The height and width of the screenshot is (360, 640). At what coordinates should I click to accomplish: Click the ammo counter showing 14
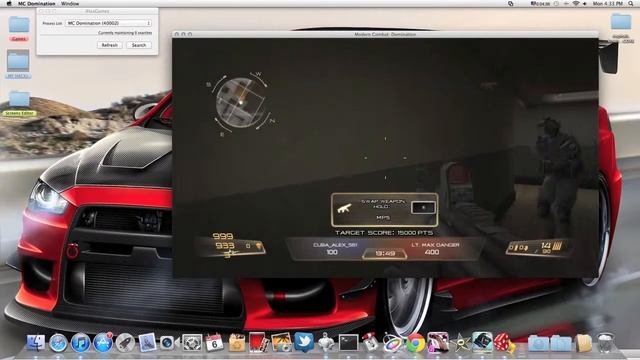coord(546,246)
